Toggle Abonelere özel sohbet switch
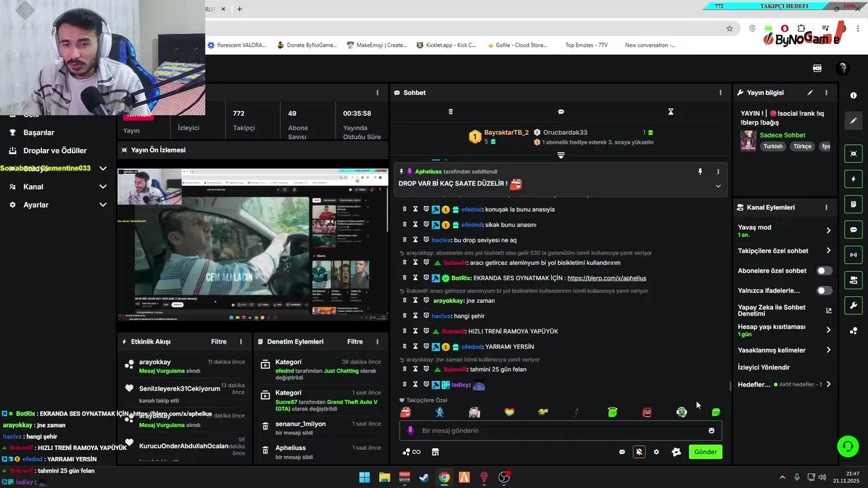The width and height of the screenshot is (868, 488). (824, 270)
